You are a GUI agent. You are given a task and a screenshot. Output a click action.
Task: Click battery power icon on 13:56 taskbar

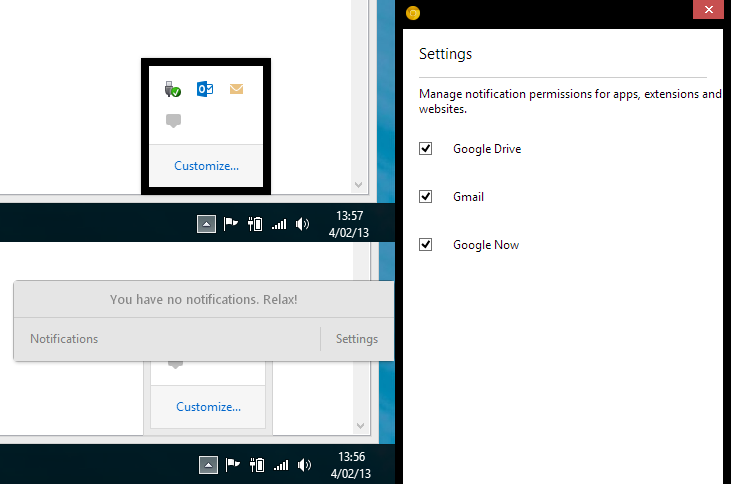click(x=256, y=465)
